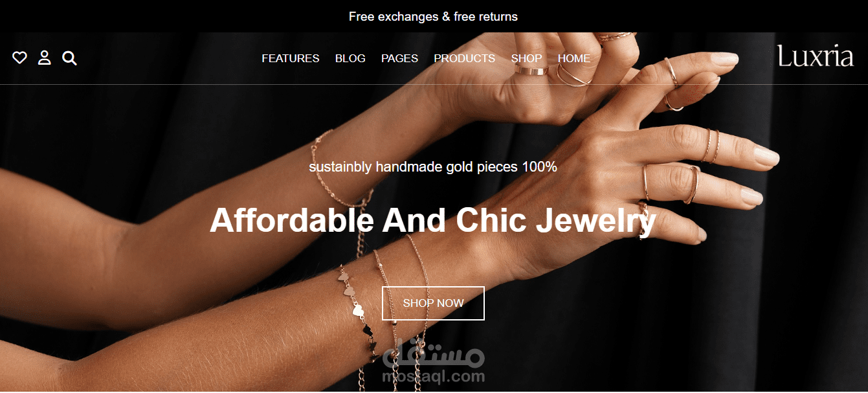This screenshot has height=393, width=868.
Task: Go to homepage via Luxria logo
Action: pos(816,56)
